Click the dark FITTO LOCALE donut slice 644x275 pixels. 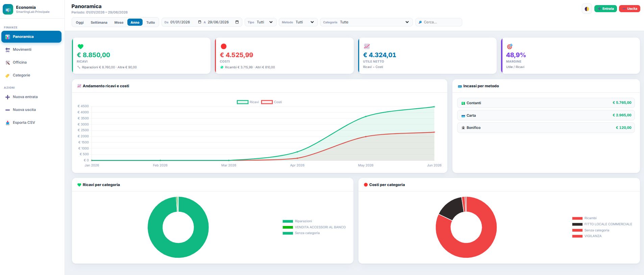[452, 208]
